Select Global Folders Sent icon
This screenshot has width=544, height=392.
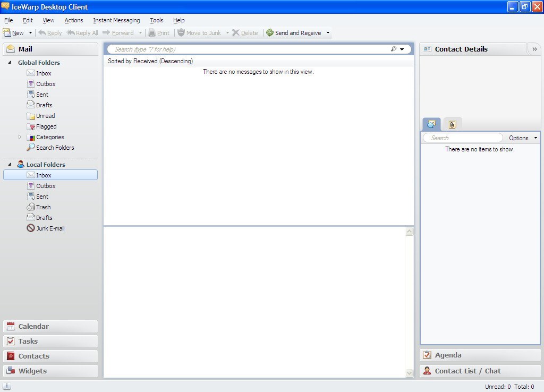(x=30, y=94)
